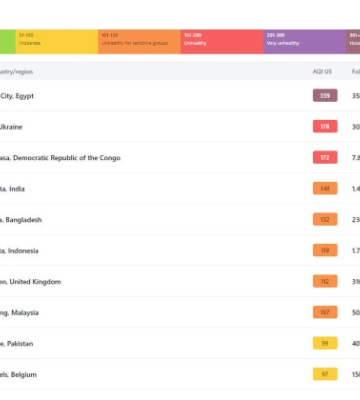Viewport: 360px width, 400px height.
Task: Open the Pakistan city row
Action: pyautogui.click(x=180, y=344)
